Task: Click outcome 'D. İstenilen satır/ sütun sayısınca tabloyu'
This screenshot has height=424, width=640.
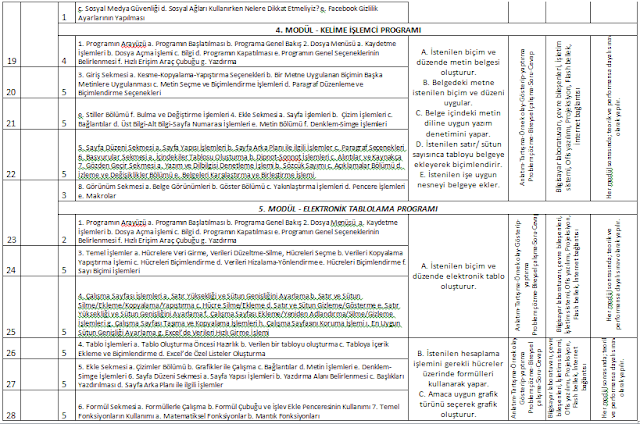Action: [458, 154]
